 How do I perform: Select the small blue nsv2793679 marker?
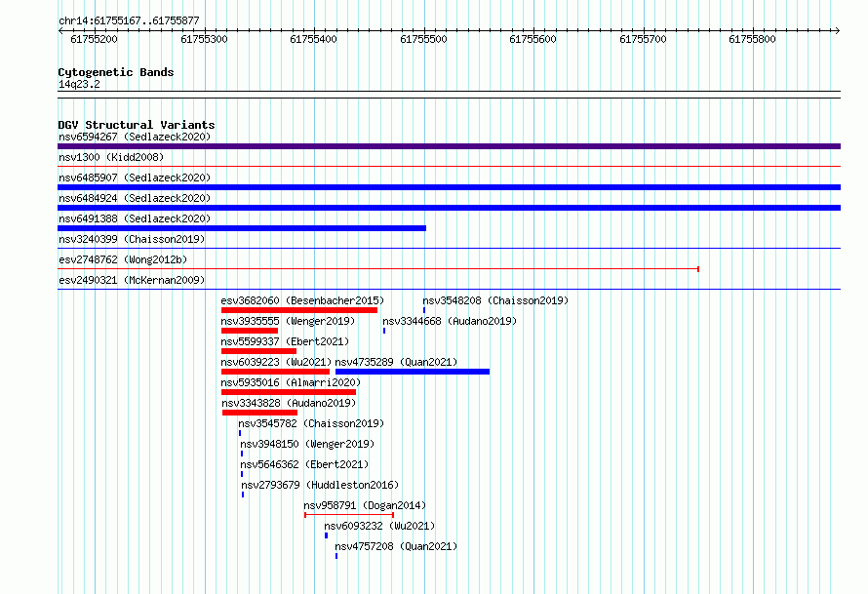[x=243, y=495]
